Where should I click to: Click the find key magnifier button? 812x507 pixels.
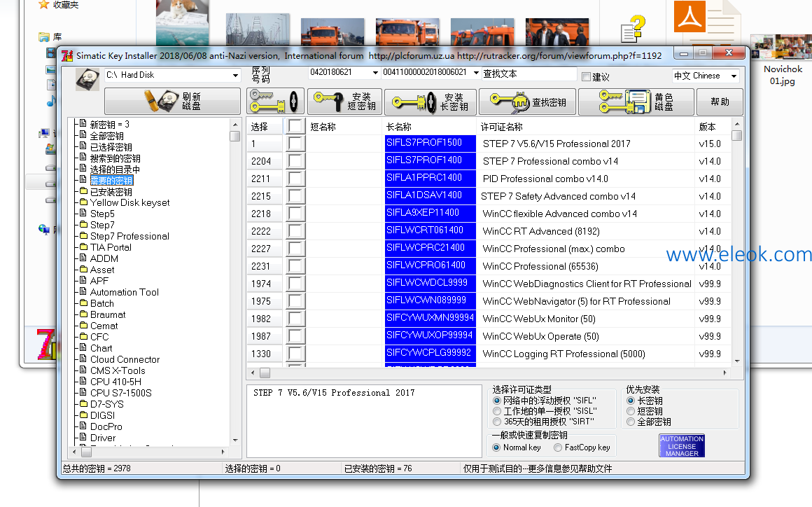(x=528, y=102)
